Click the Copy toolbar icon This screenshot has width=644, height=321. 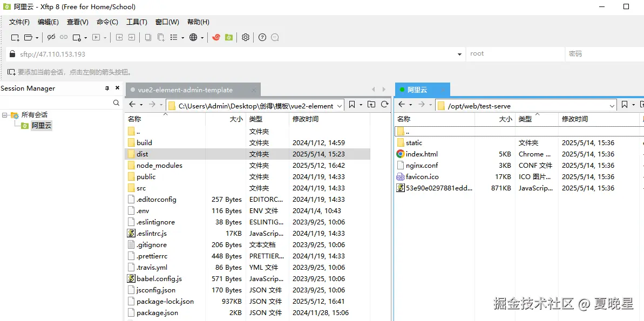pyautogui.click(x=148, y=37)
